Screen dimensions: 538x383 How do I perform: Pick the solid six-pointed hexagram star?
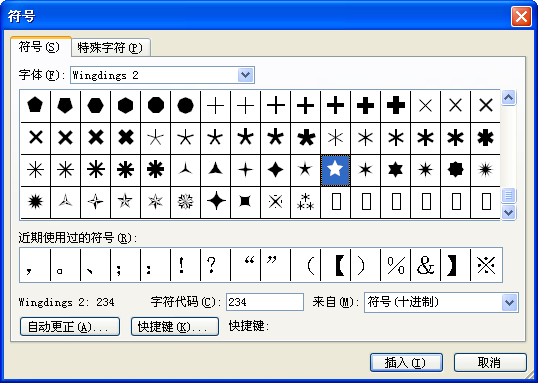395,170
